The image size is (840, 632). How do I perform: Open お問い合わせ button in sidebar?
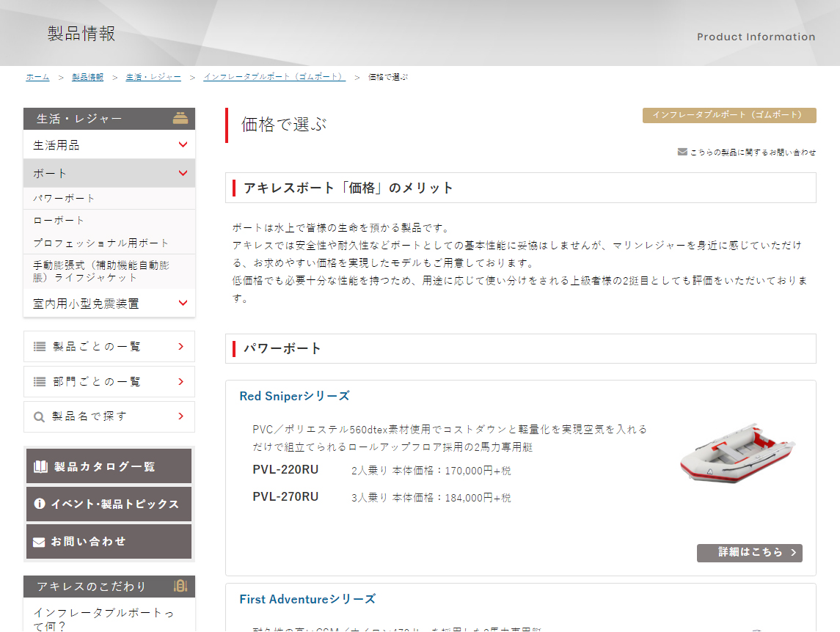(109, 542)
